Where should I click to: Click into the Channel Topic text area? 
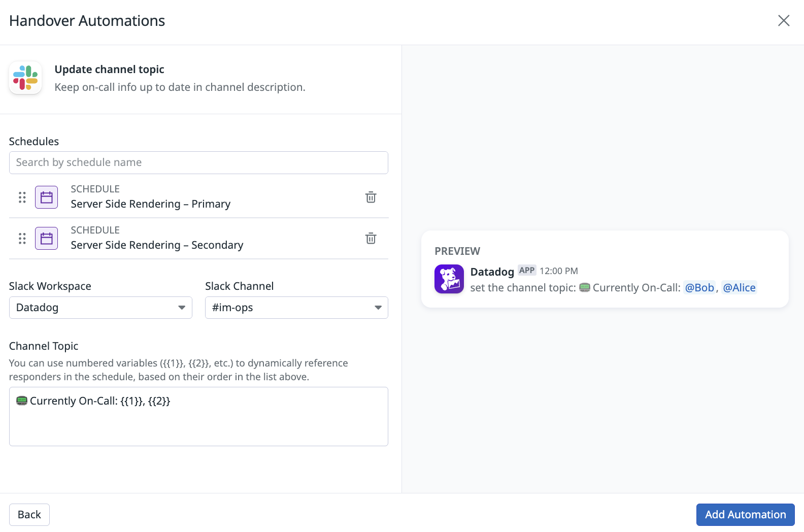click(x=198, y=421)
